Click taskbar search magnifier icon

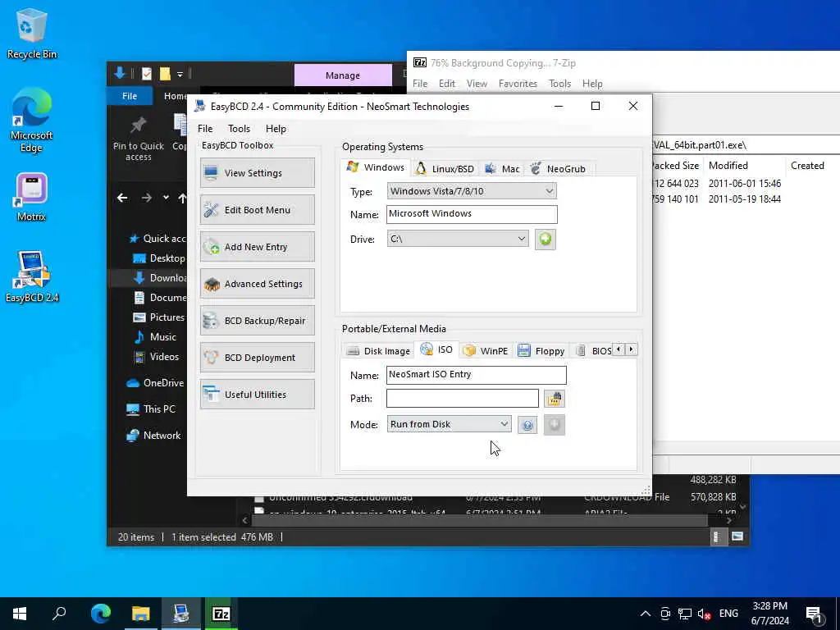[59, 614]
